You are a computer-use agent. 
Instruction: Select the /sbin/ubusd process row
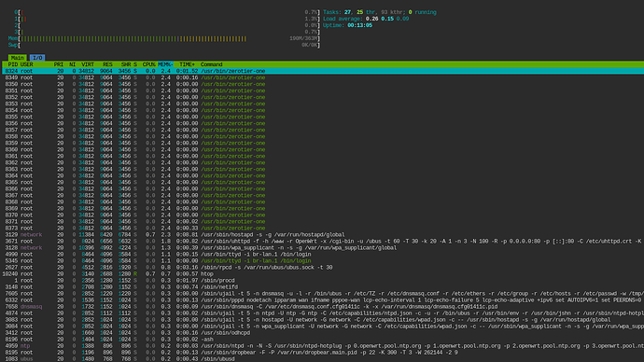coord(323,359)
